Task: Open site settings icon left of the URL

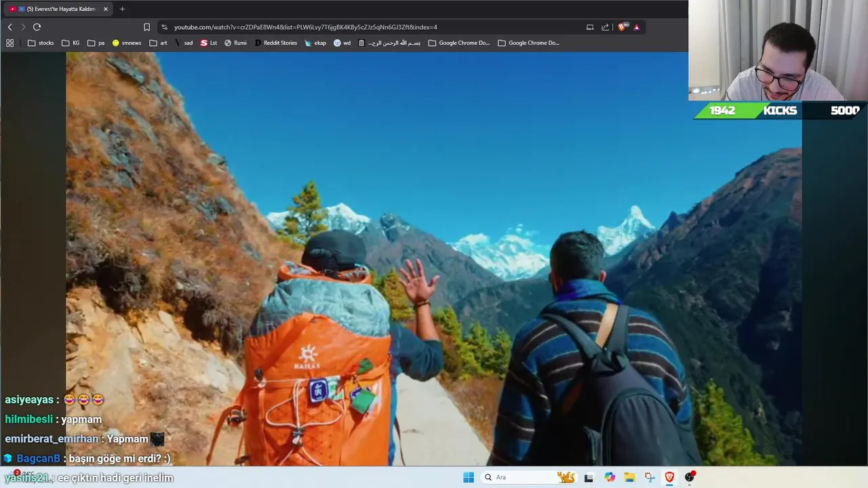Action: pyautogui.click(x=164, y=27)
